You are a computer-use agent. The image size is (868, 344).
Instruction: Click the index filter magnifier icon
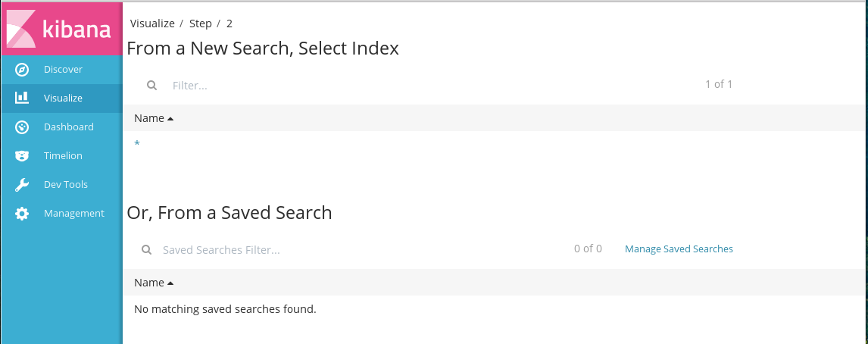pyautogui.click(x=151, y=86)
